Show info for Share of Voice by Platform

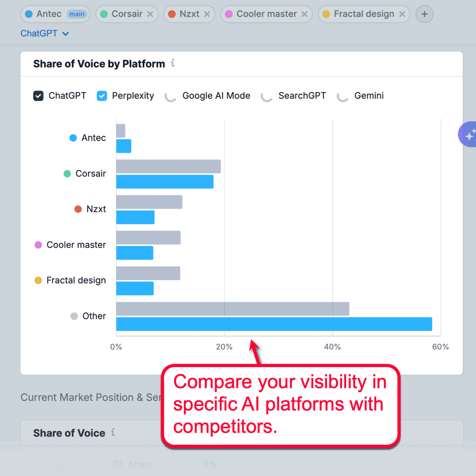pos(173,63)
